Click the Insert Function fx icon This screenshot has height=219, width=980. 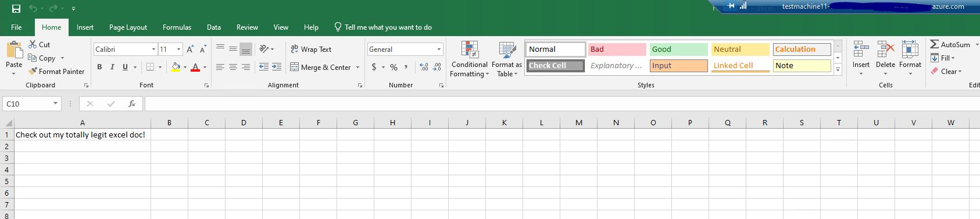coord(132,104)
